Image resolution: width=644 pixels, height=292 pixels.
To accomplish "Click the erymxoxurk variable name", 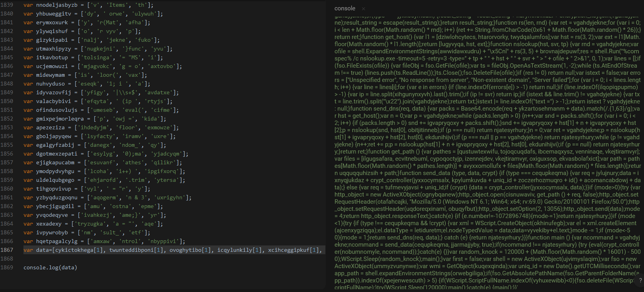I will [x=52, y=23].
